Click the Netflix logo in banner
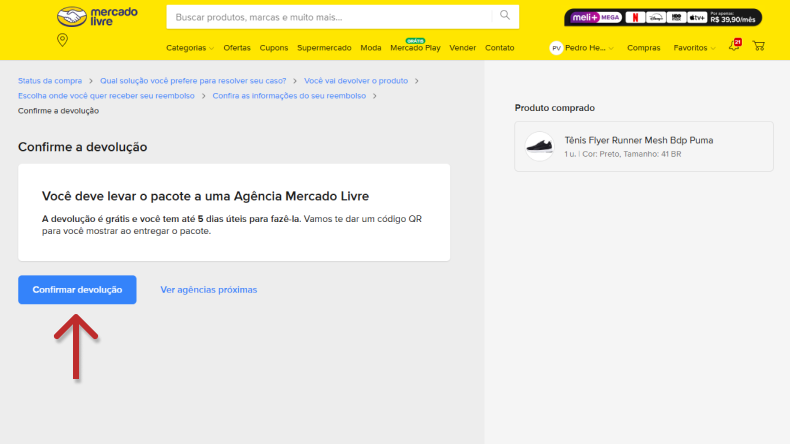 click(635, 18)
